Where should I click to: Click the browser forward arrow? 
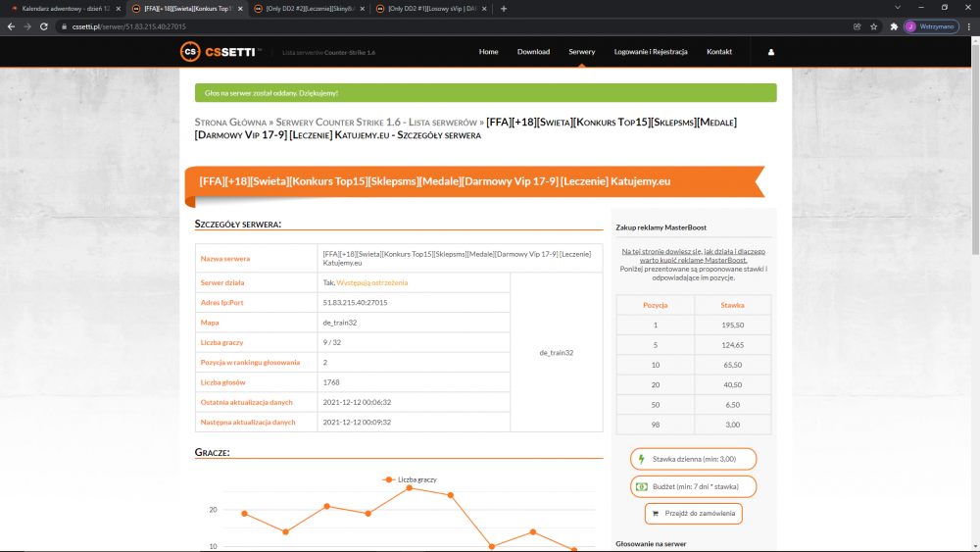coord(26,26)
